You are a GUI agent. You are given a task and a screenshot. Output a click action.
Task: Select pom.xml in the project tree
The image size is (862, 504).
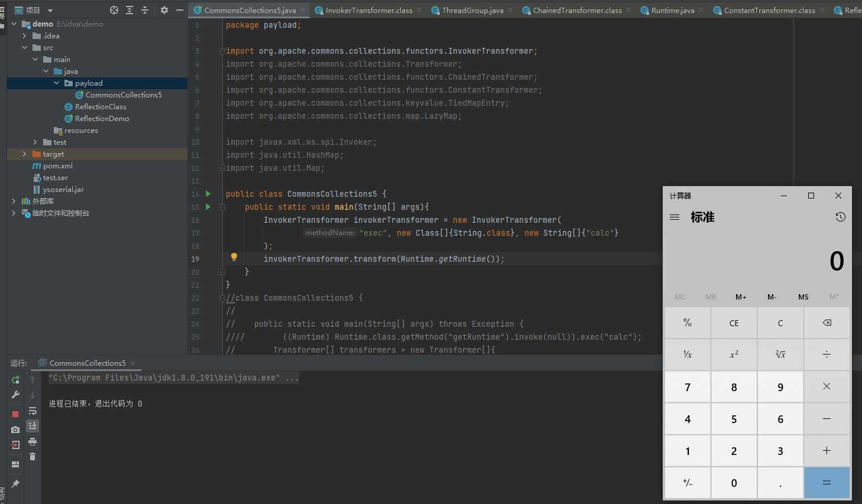point(57,166)
